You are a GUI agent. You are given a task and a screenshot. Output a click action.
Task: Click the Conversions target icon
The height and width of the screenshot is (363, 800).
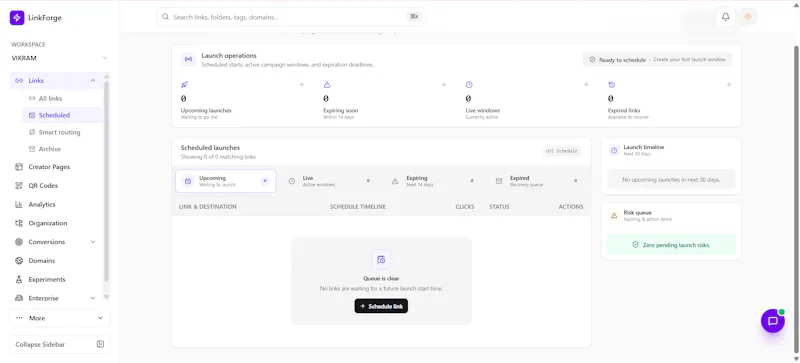coord(19,242)
